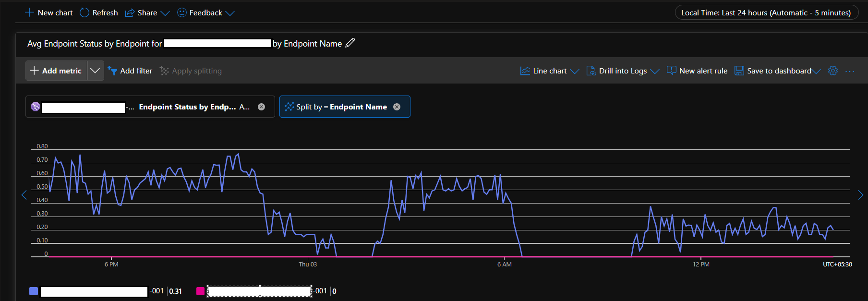Click the Apply splitting label
The height and width of the screenshot is (301, 868).
197,71
